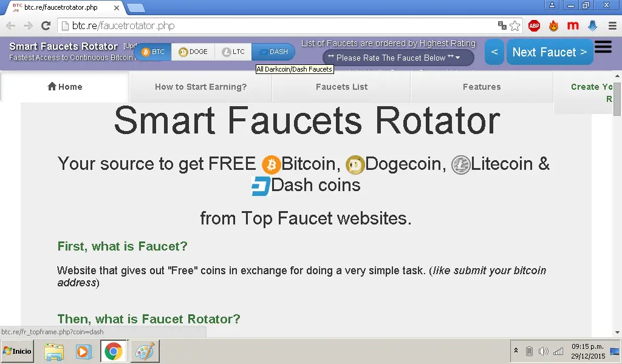Screen dimensions: 622x364
Task: Reload the page with the refresh icon
Action: point(46,26)
